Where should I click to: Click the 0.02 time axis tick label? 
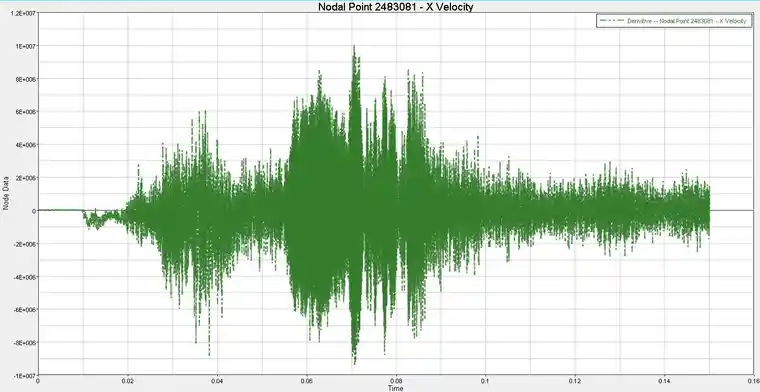tap(128, 381)
